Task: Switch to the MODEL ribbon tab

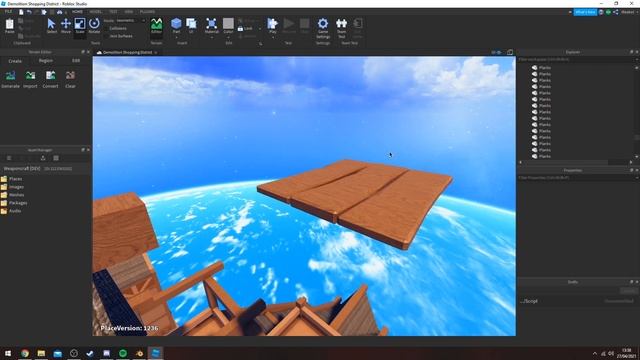Action: (x=96, y=12)
